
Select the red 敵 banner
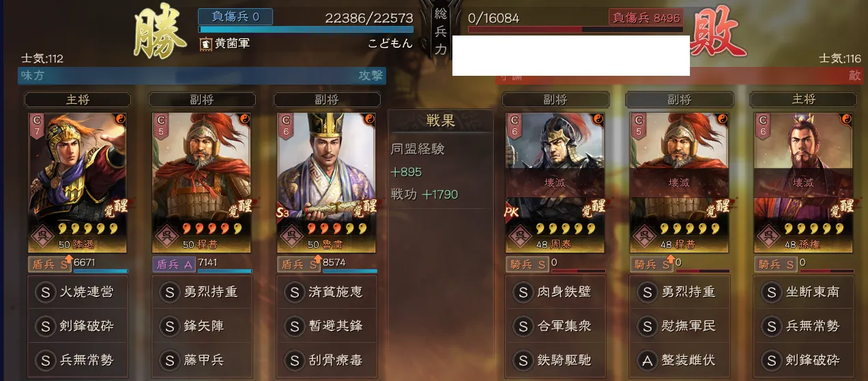click(x=680, y=76)
